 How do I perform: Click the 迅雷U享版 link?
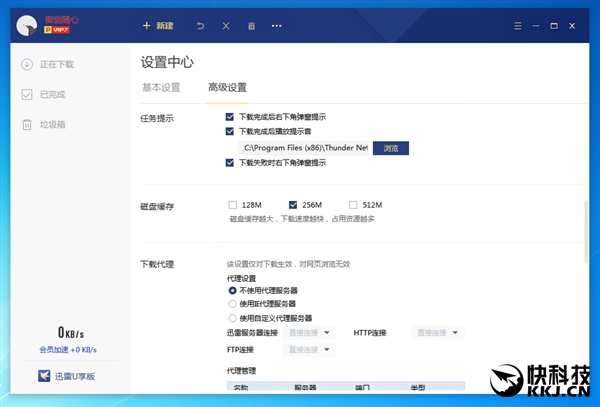[x=75, y=376]
